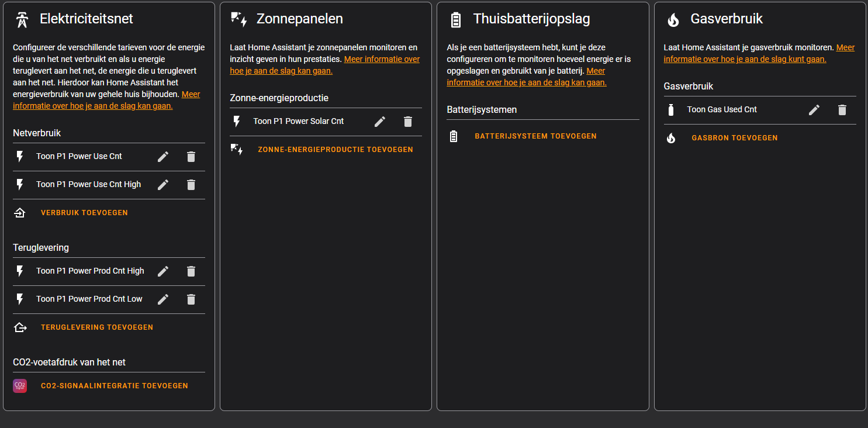Click the gas flame icon in Gasverbruik header
This screenshot has height=428, width=868.
(673, 18)
